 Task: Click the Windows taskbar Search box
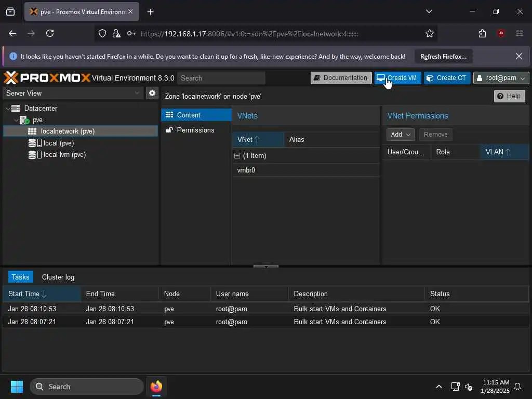coord(87,387)
